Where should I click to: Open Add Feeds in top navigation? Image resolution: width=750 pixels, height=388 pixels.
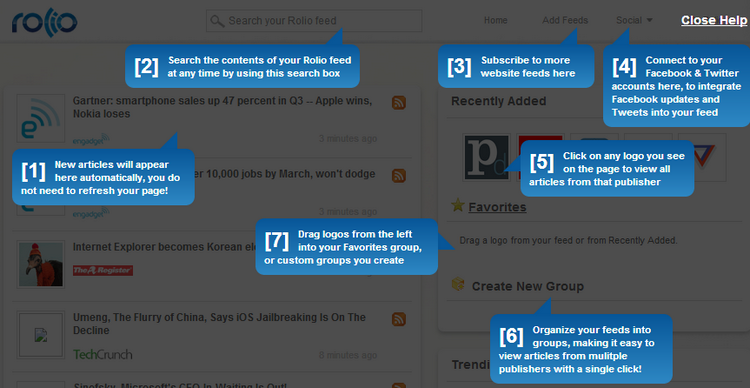[x=565, y=21]
